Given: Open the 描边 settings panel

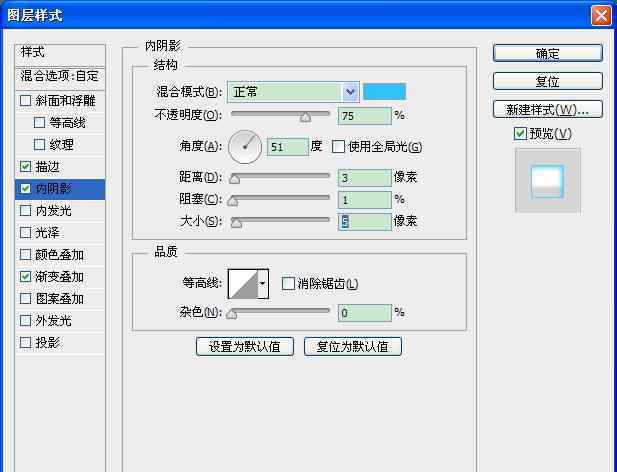Looking at the screenshot, I should 48,167.
